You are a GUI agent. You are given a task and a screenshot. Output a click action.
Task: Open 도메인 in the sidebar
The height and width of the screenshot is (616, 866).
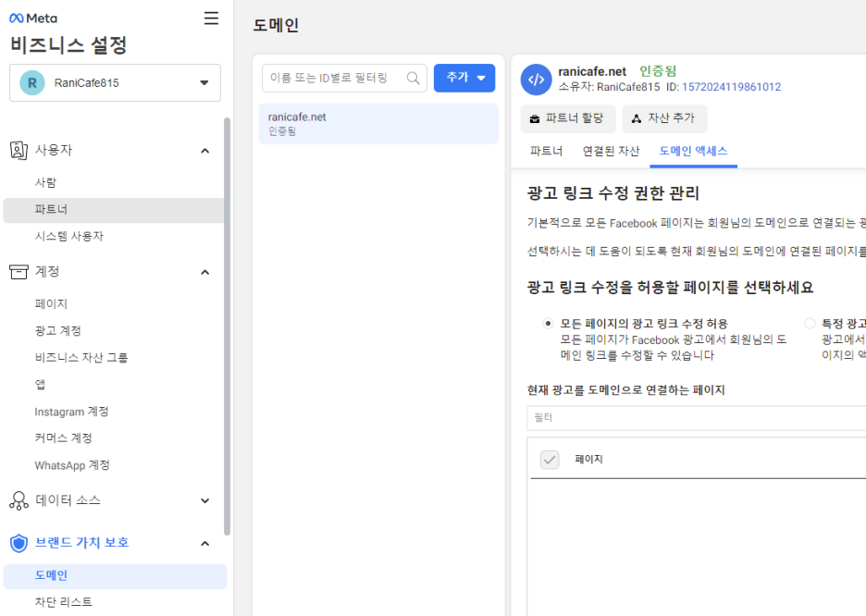115,575
